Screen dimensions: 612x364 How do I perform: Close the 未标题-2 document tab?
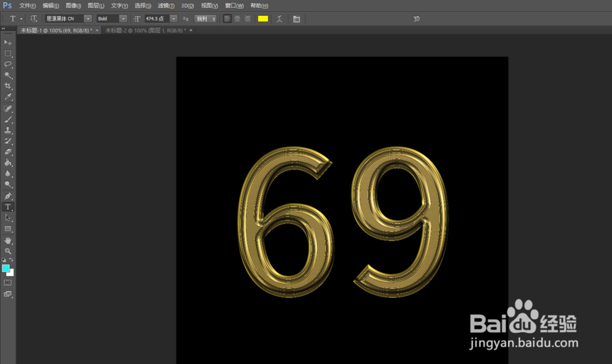click(191, 31)
